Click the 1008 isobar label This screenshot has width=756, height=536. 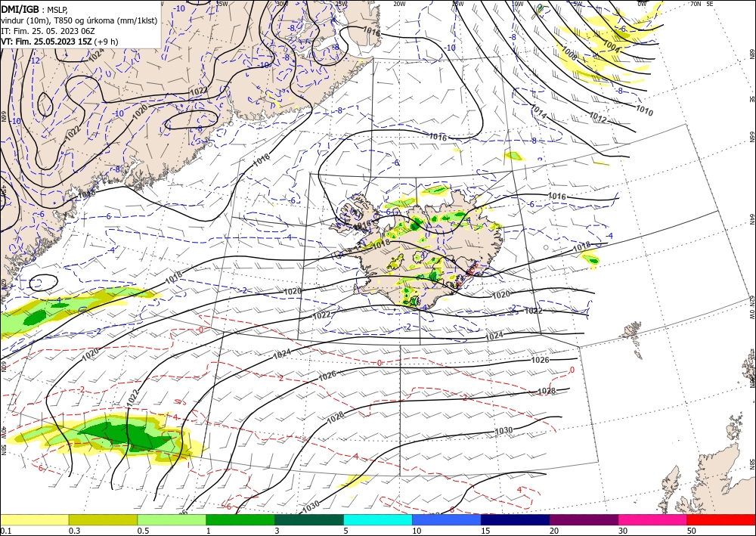pyautogui.click(x=569, y=54)
